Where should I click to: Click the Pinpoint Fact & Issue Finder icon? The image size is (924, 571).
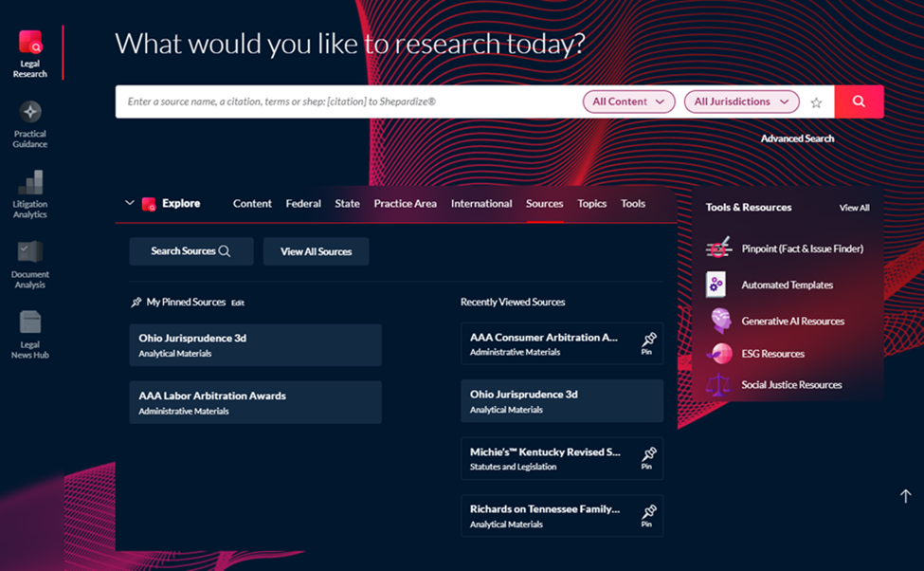[719, 249]
